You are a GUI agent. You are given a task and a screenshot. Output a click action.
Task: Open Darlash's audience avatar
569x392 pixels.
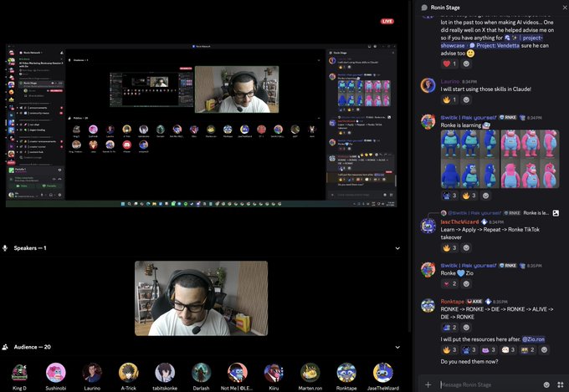click(201, 373)
